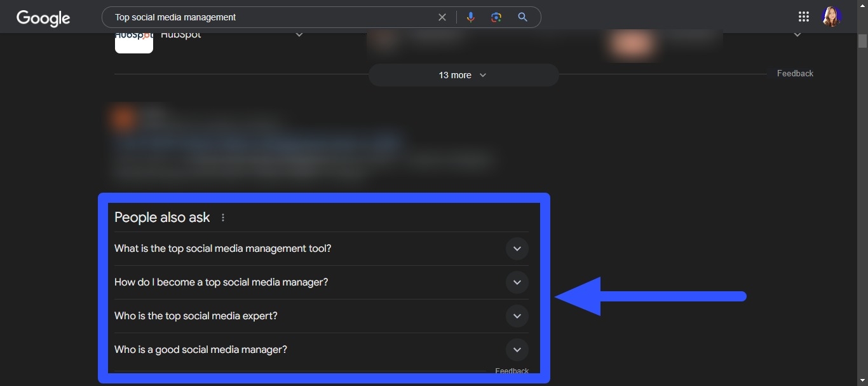
Task: Focus the search box containing "Top social media management"
Action: pyautogui.click(x=267, y=17)
